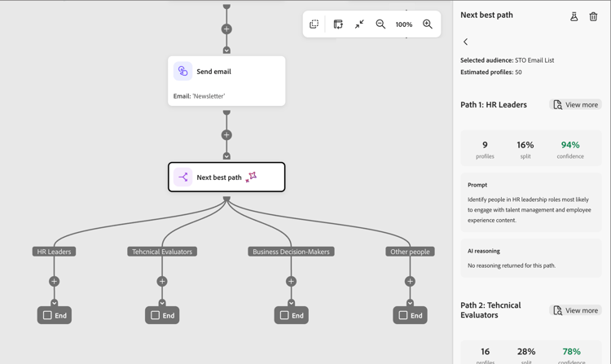Image resolution: width=611 pixels, height=364 pixels.
Task: Add a node under Tehcnical Evaluators branch
Action: (162, 281)
